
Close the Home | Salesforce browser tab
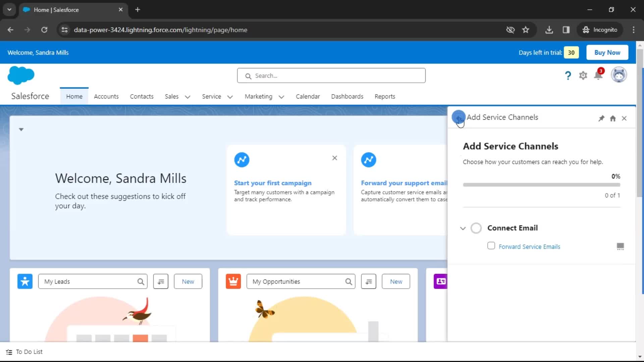pyautogui.click(x=121, y=10)
